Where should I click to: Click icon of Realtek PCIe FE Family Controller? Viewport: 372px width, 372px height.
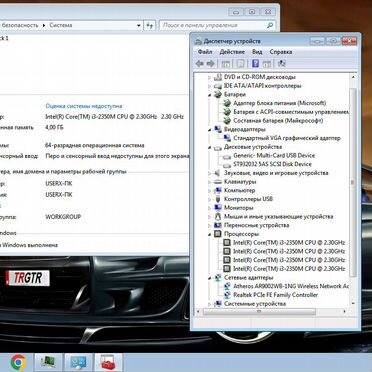click(227, 295)
